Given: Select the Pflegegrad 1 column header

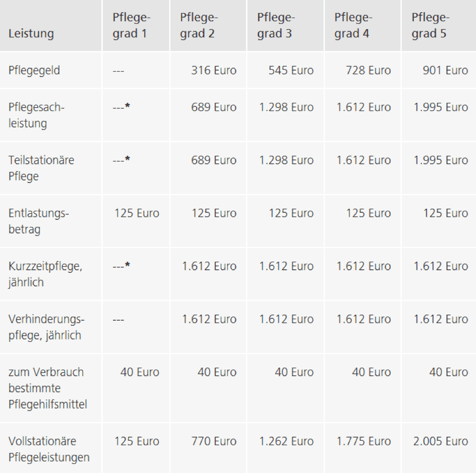Looking at the screenshot, I should click(132, 26).
